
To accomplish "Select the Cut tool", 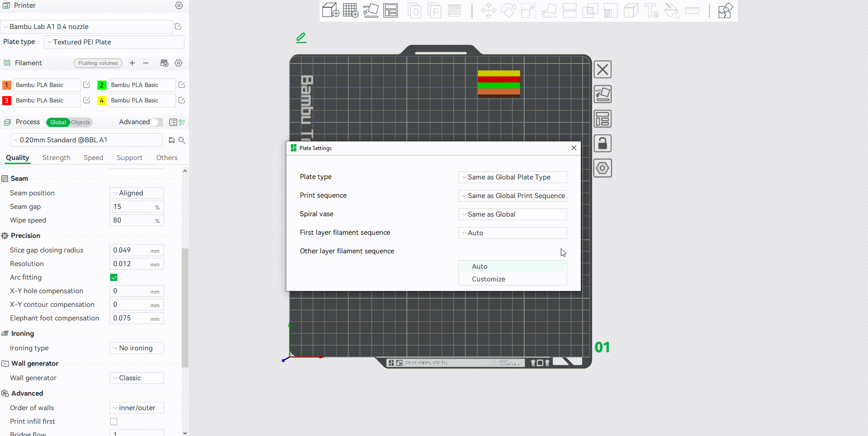I will [x=569, y=10].
